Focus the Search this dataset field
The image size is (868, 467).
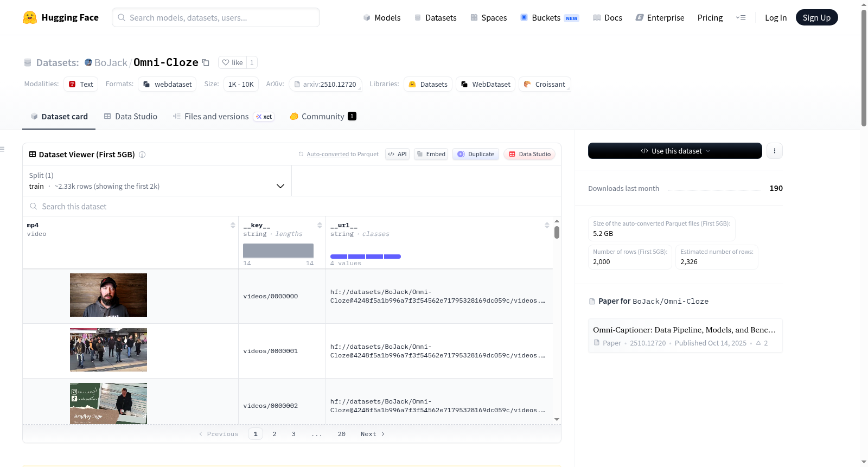292,207
